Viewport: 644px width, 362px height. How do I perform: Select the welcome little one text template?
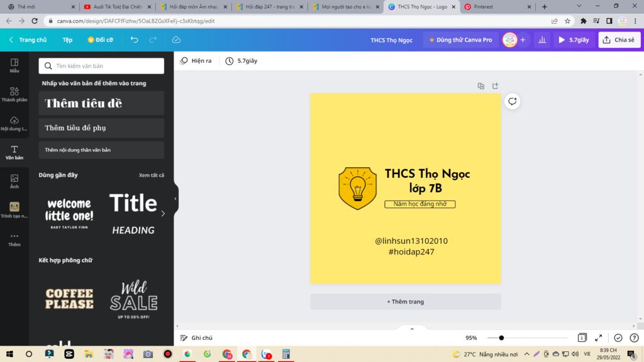click(69, 214)
